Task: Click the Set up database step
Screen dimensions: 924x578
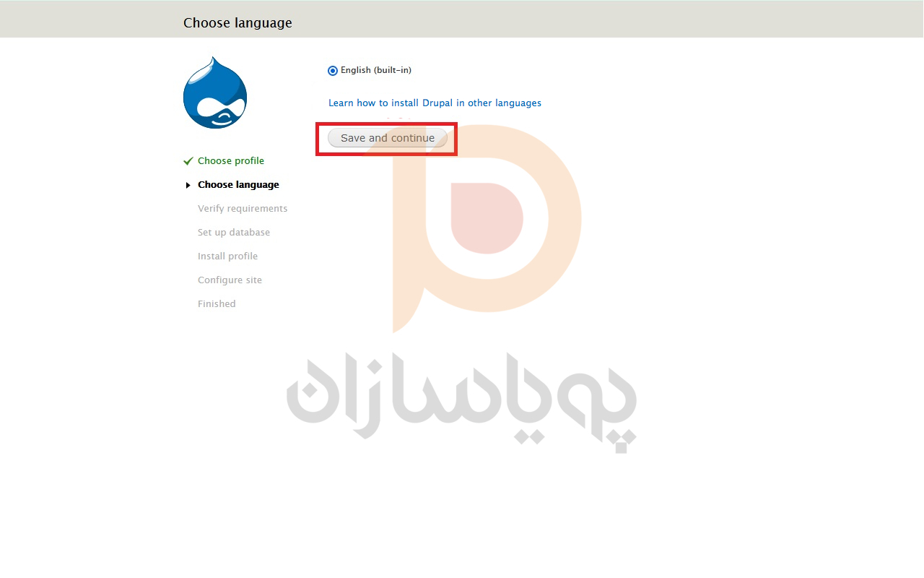Action: coord(234,233)
